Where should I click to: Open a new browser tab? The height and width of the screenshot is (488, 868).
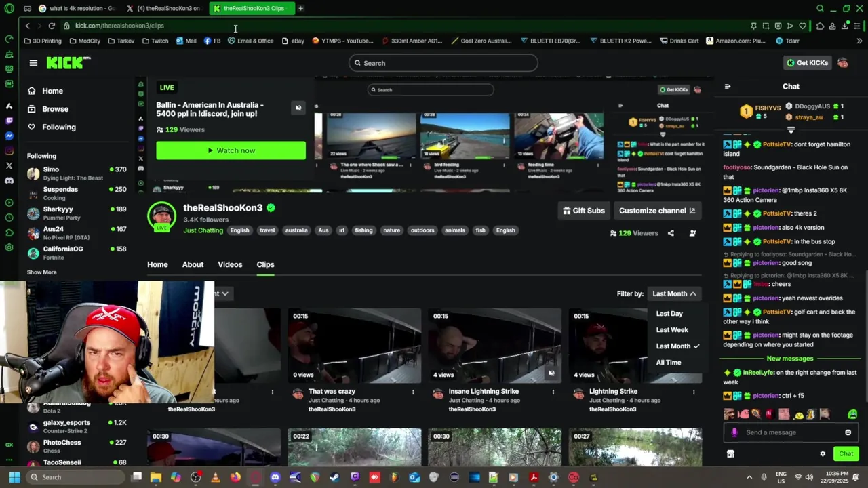pyautogui.click(x=300, y=8)
